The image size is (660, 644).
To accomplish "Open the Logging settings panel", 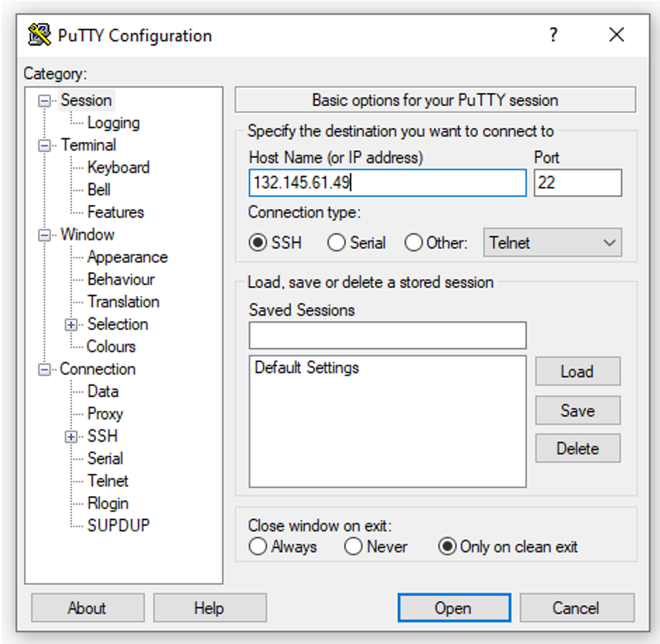I will 113,123.
